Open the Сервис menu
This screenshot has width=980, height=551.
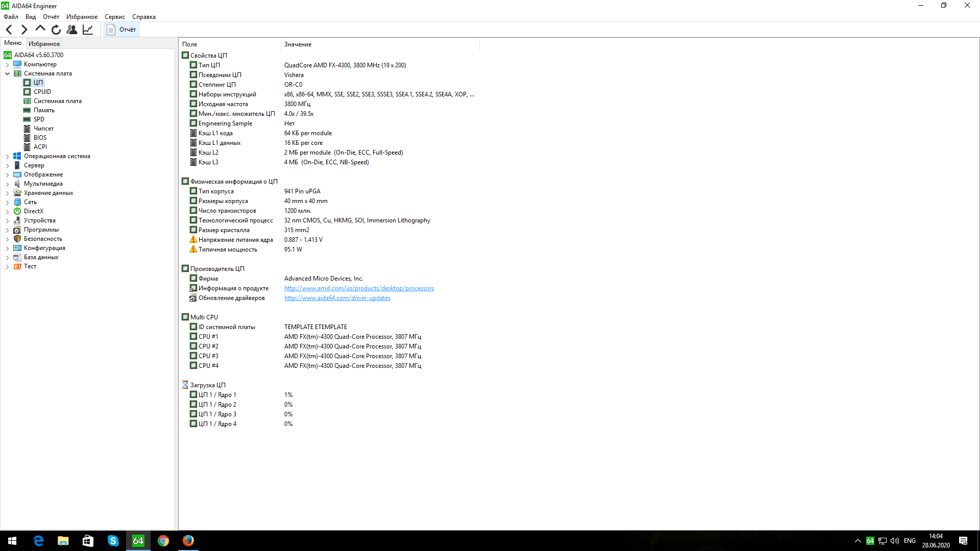(115, 17)
